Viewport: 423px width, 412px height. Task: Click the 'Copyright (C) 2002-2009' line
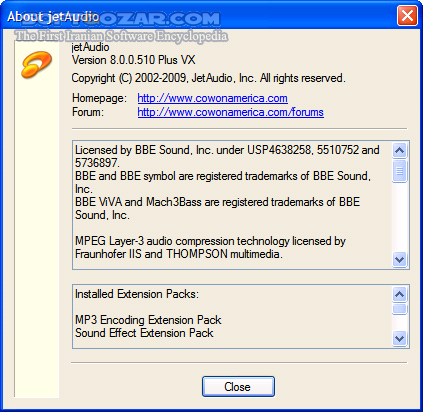click(208, 78)
